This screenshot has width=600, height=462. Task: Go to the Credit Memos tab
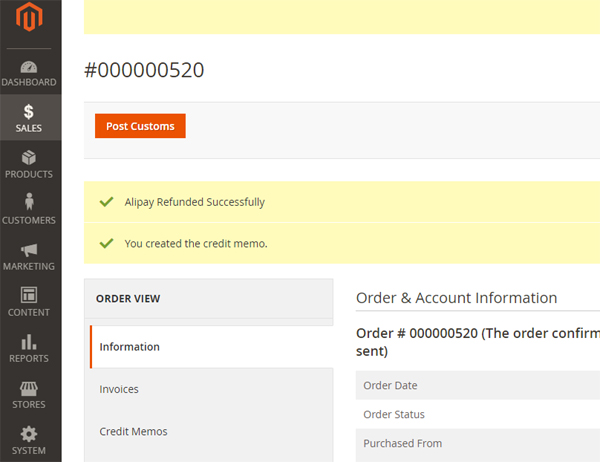click(133, 431)
